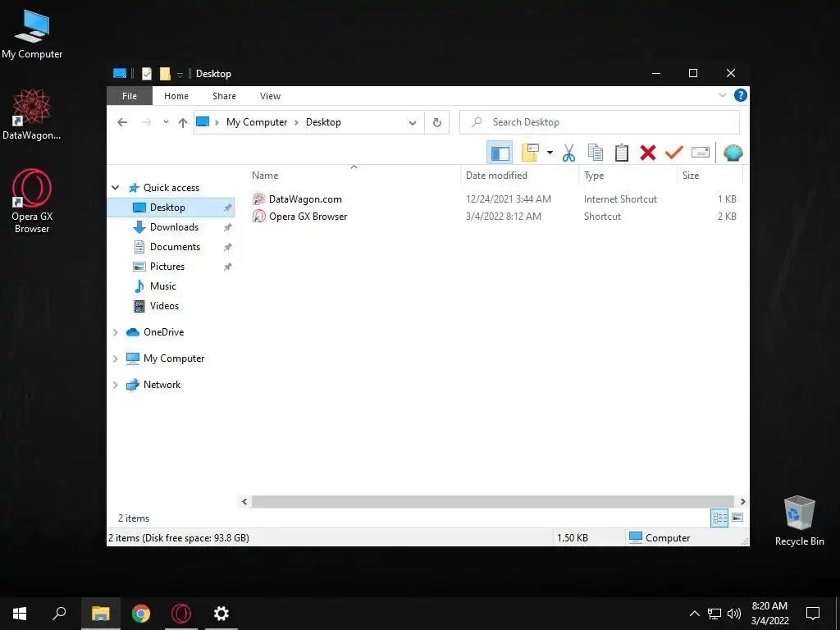Click the DataWagon desktop shortcut icon
Viewport: 840px width, 630px height.
pos(32,115)
